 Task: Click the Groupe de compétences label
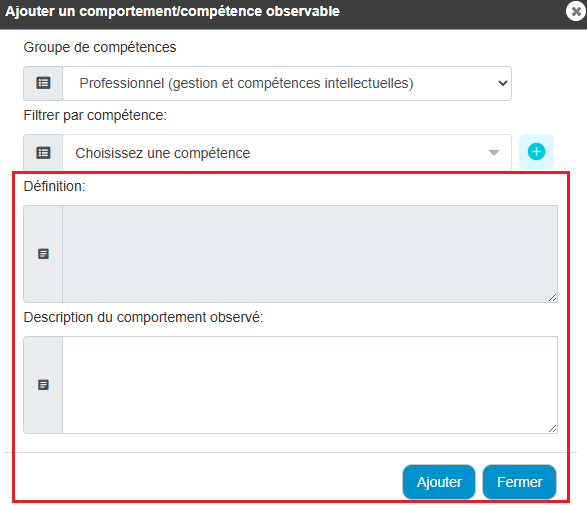pyautogui.click(x=100, y=47)
